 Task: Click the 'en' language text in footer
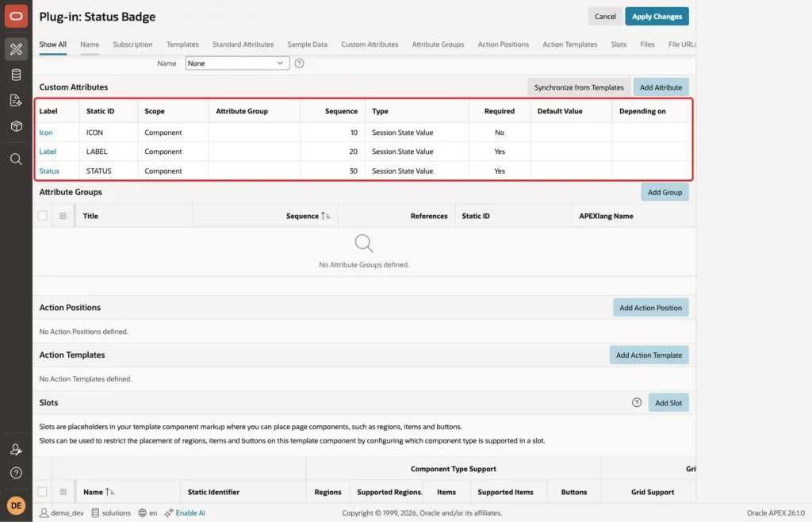point(153,512)
